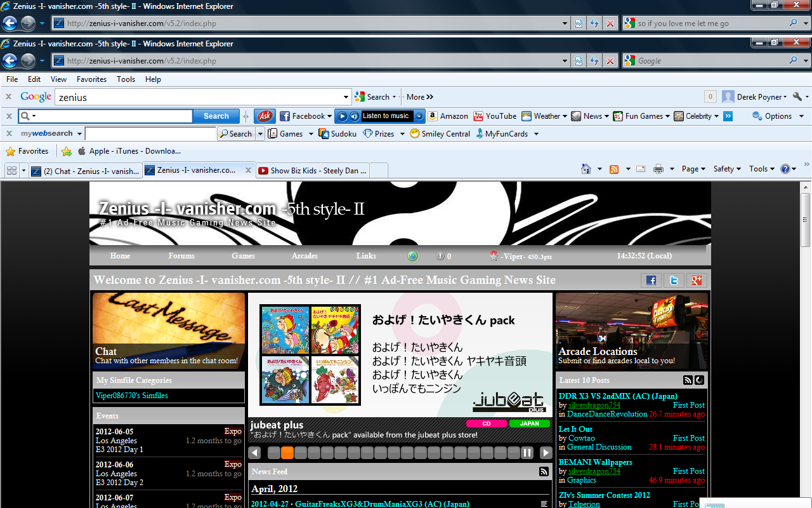Click the blue Search button on Ask toolbar
Screen dimensions: 812x508
pos(216,116)
